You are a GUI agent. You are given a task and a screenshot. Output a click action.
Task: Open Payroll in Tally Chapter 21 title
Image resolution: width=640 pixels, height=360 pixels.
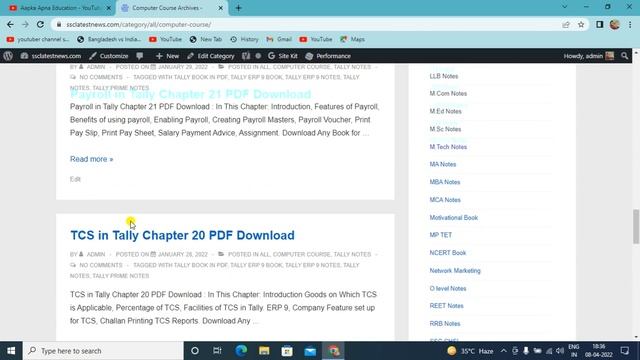click(x=191, y=94)
